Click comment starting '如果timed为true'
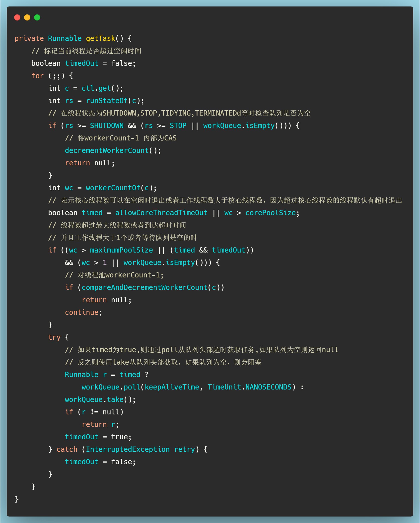The image size is (420, 523). coord(202,350)
